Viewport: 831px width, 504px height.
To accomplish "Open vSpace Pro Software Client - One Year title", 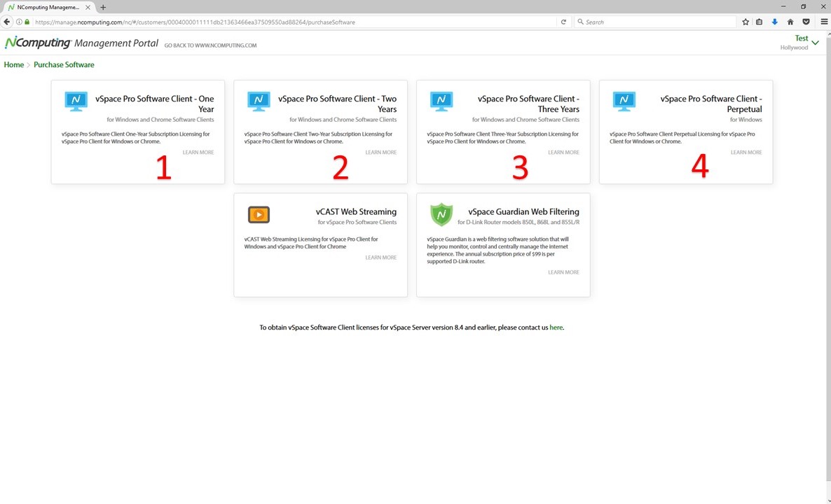I will (155, 104).
